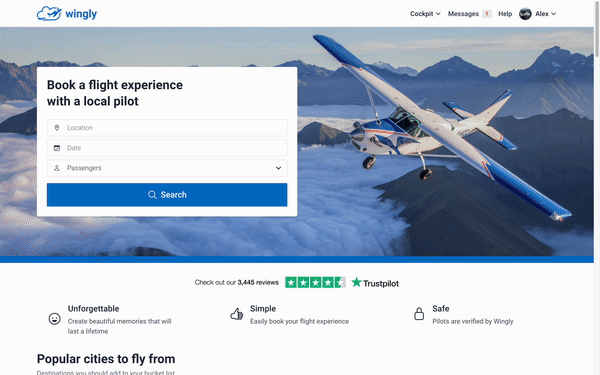This screenshot has height=375, width=600.
Task: Click the calendar icon in Date field
Action: point(57,148)
